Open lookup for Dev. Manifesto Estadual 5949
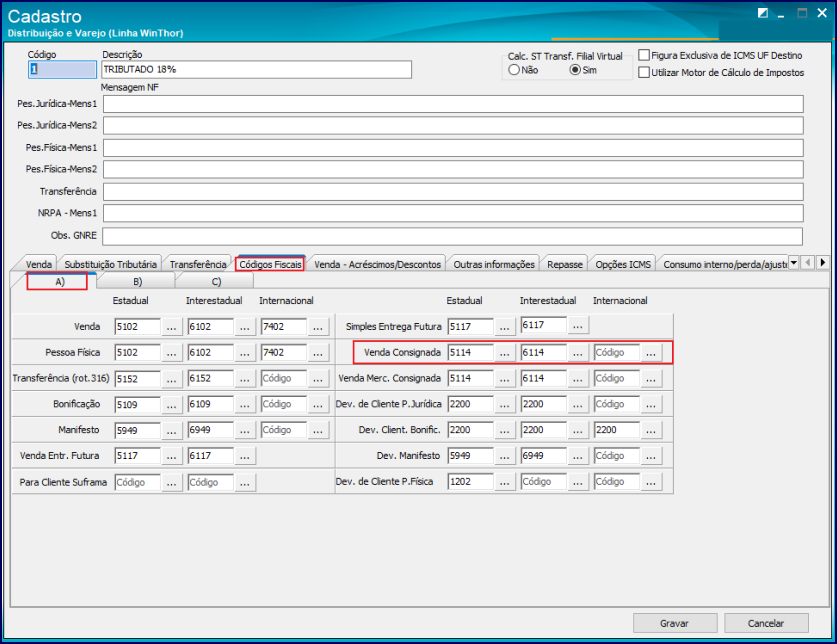The width and height of the screenshot is (837, 644). tap(504, 456)
